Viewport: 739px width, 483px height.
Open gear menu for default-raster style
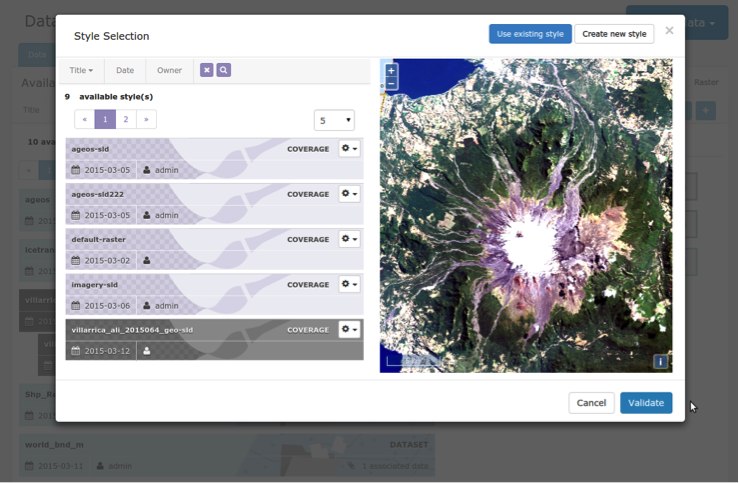[349, 239]
